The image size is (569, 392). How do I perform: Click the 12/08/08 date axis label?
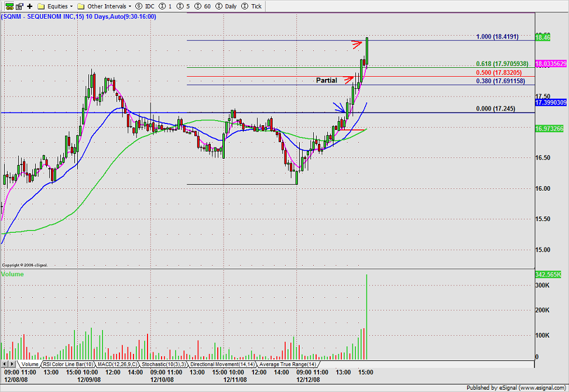[16, 380]
